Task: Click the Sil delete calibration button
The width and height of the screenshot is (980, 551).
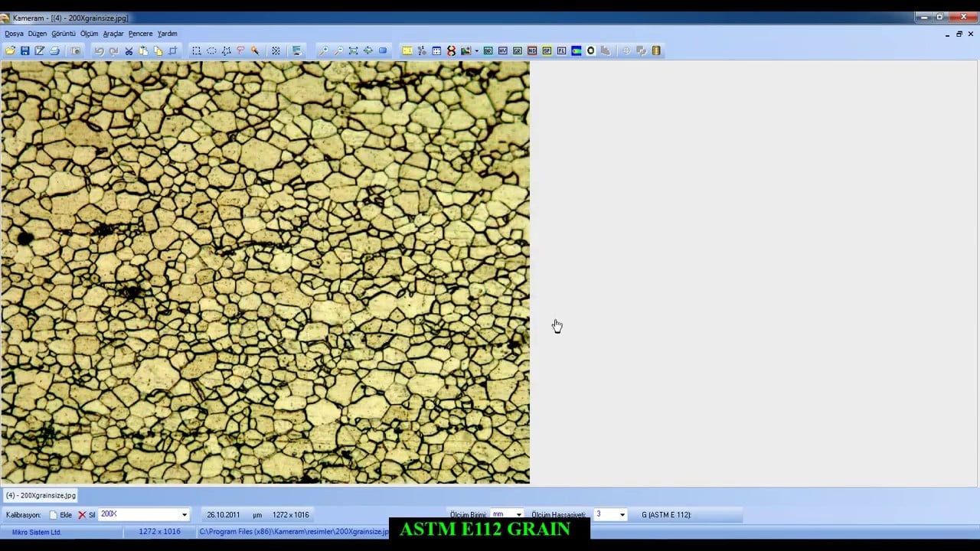Action: point(87,515)
